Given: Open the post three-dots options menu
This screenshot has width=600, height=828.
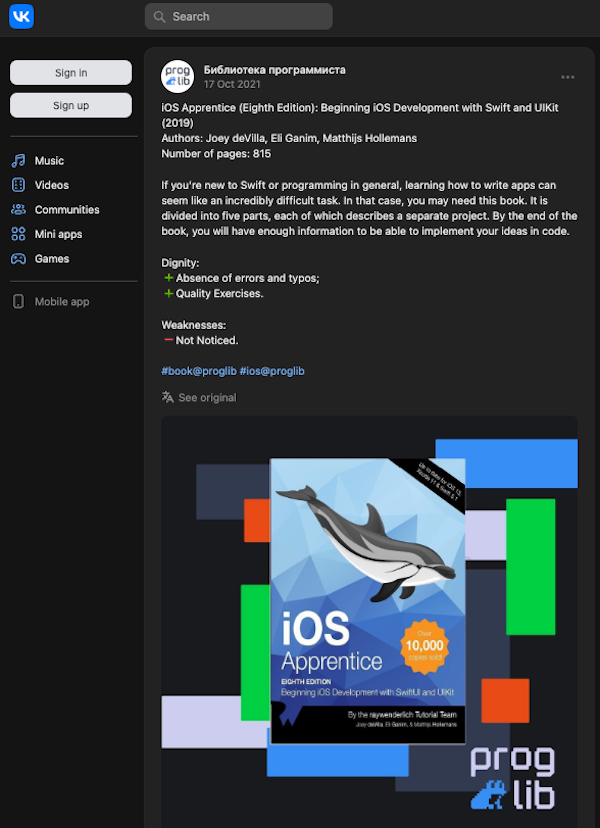Looking at the screenshot, I should (568, 77).
